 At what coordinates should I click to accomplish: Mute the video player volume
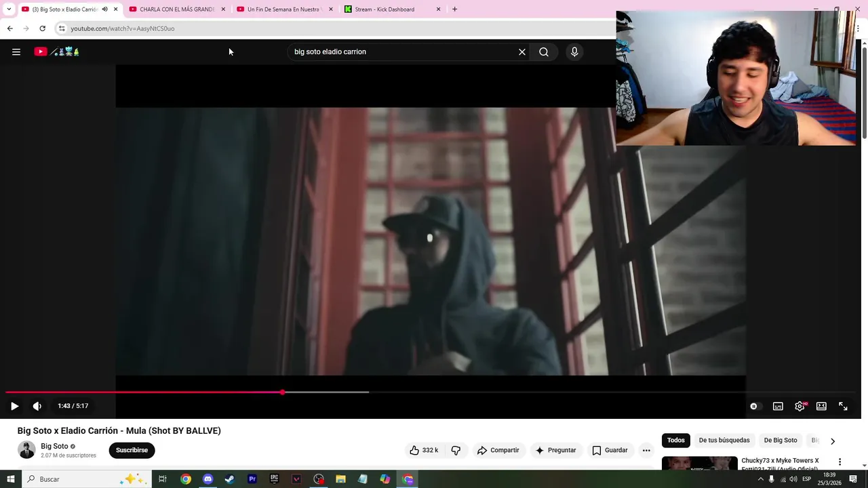click(37, 406)
